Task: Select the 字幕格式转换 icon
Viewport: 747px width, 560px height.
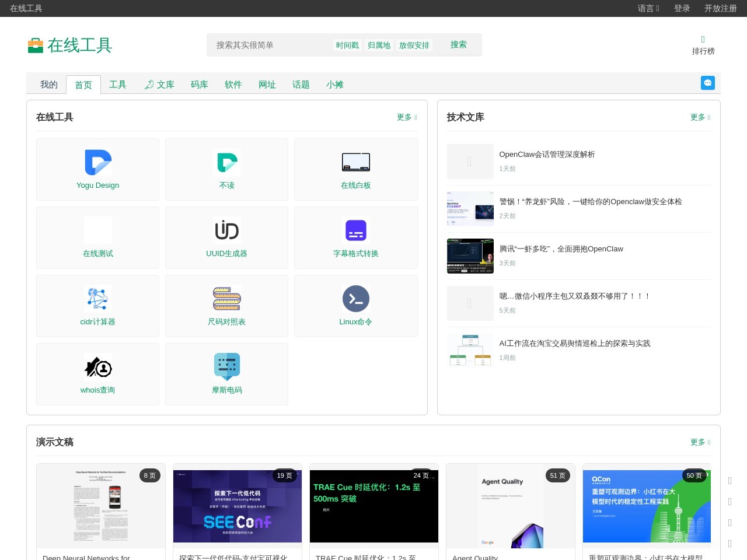Action: [x=355, y=230]
